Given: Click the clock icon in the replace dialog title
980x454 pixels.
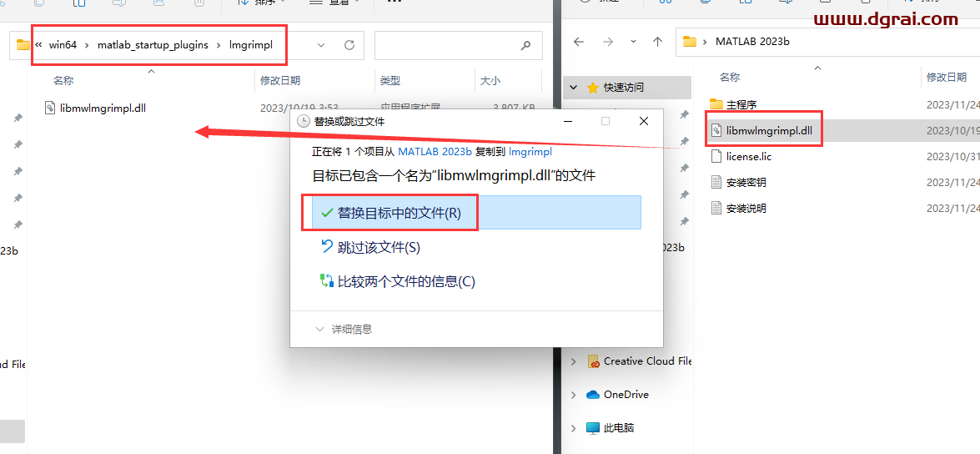Looking at the screenshot, I should click(303, 121).
